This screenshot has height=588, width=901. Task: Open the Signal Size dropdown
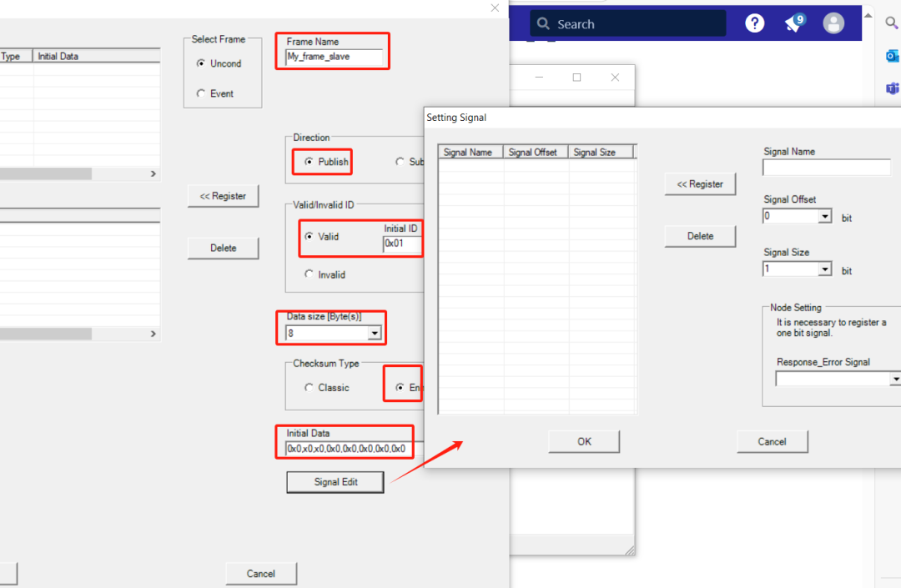(x=825, y=269)
